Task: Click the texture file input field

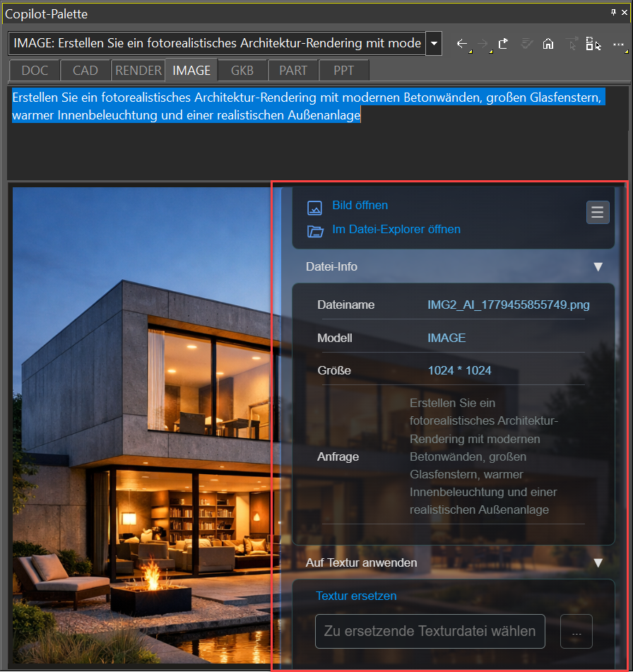Action: [430, 631]
